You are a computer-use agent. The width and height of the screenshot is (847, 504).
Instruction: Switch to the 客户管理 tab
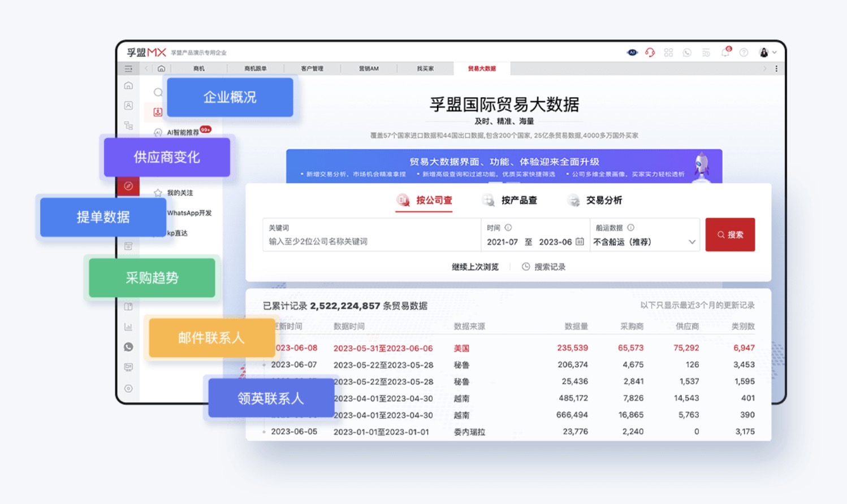(313, 68)
